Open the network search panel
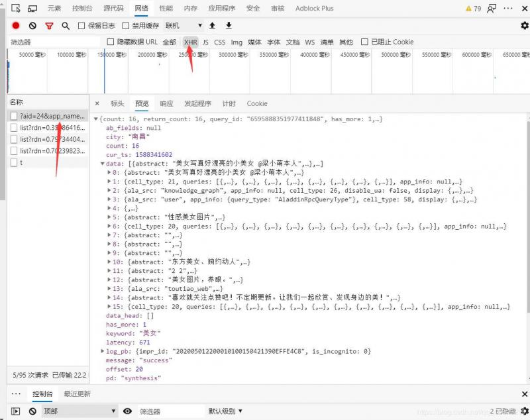This screenshot has width=530, height=420. 65,25
